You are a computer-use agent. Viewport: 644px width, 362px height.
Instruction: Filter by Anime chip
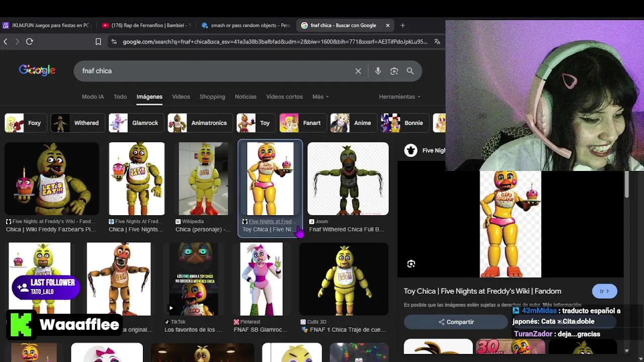pos(353,123)
